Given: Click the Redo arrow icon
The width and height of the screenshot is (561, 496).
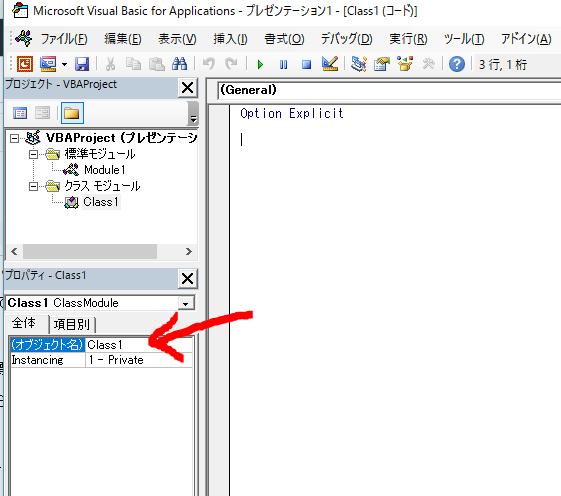Looking at the screenshot, I should (231, 64).
